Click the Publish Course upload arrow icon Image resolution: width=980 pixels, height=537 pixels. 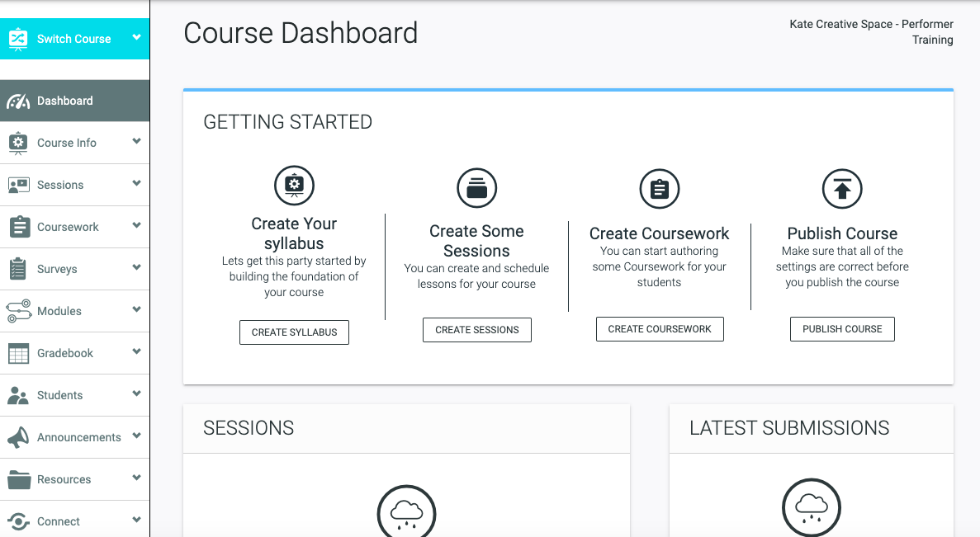tap(842, 190)
